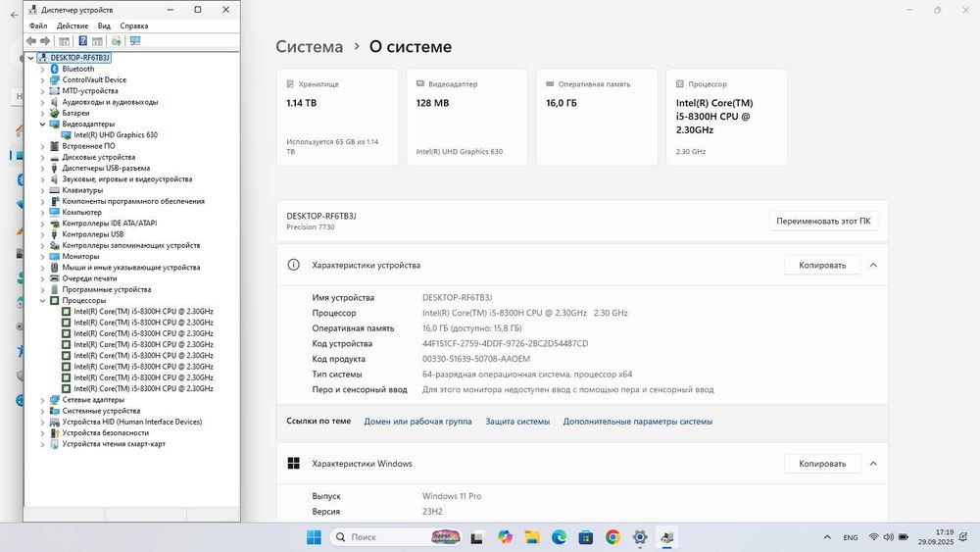
Task: Select Контроллеры IDE ATA/ATAPI tree item
Action: [x=110, y=224]
